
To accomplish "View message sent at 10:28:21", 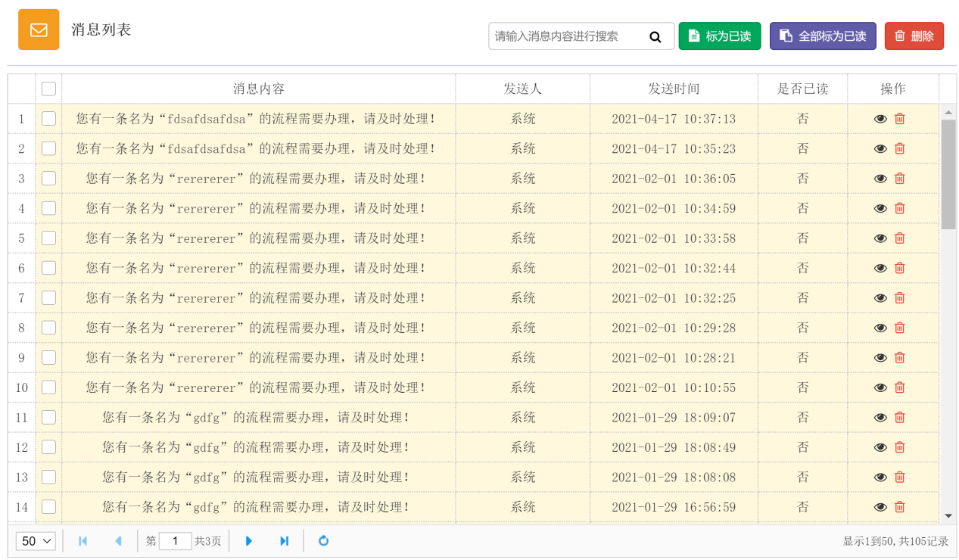I will click(x=880, y=358).
